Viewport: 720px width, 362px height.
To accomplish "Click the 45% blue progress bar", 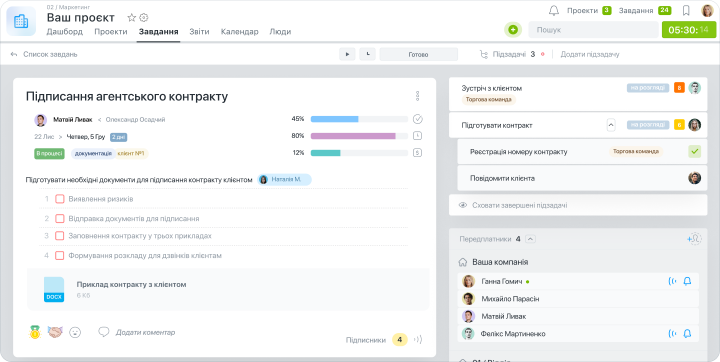I will point(359,119).
